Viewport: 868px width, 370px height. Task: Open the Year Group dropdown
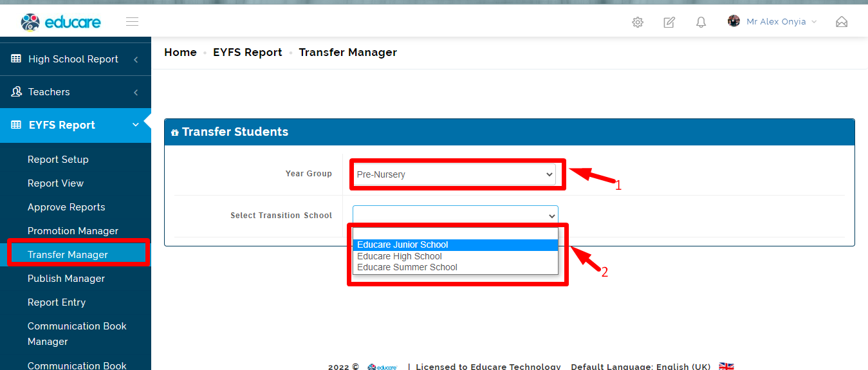click(454, 174)
